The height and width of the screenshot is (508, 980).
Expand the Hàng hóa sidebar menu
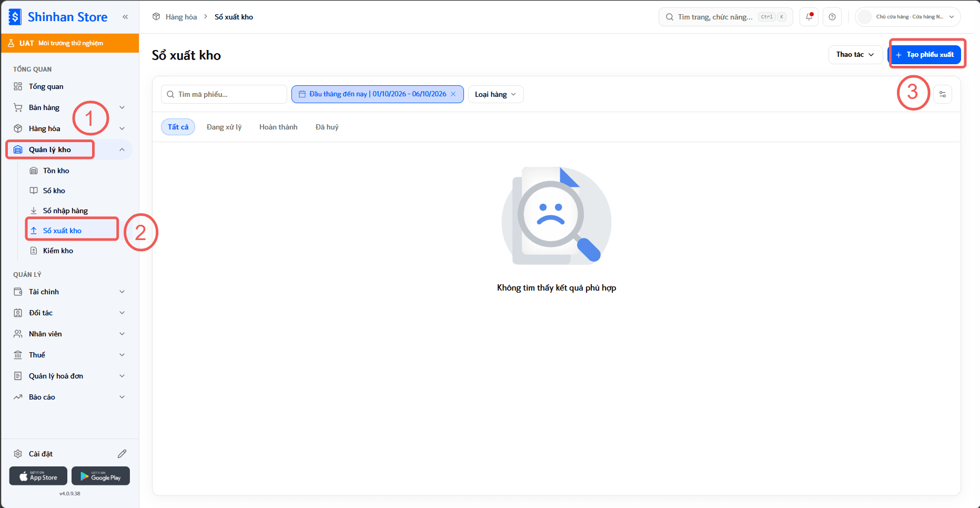(x=69, y=128)
